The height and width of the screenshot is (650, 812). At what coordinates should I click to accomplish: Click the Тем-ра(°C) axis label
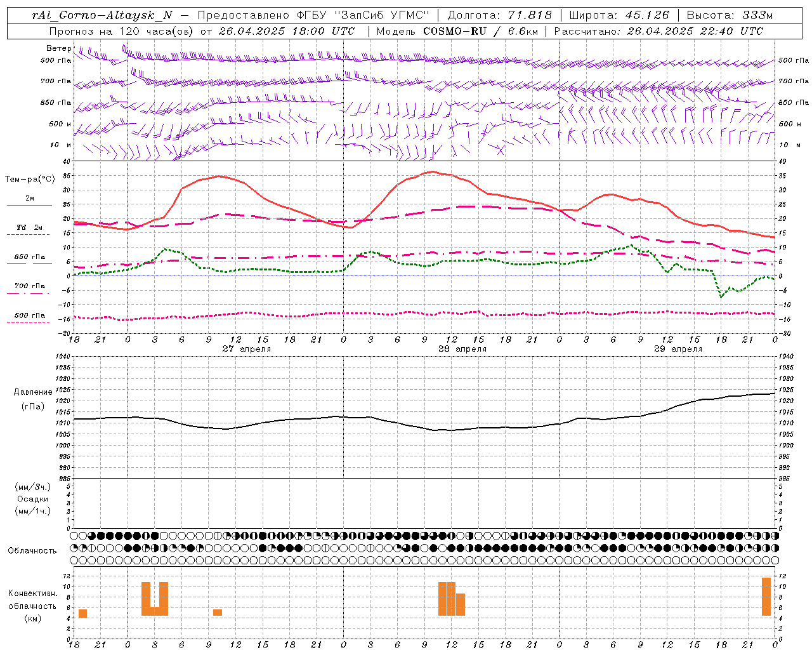[x=30, y=180]
